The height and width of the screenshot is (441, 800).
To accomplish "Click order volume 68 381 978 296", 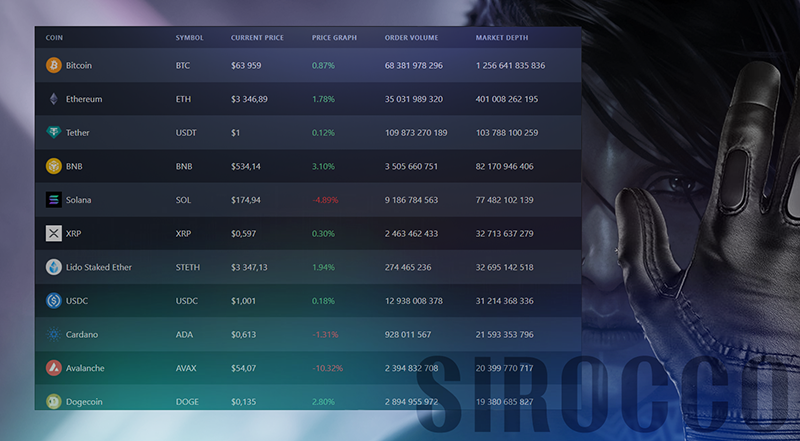I will pos(414,65).
